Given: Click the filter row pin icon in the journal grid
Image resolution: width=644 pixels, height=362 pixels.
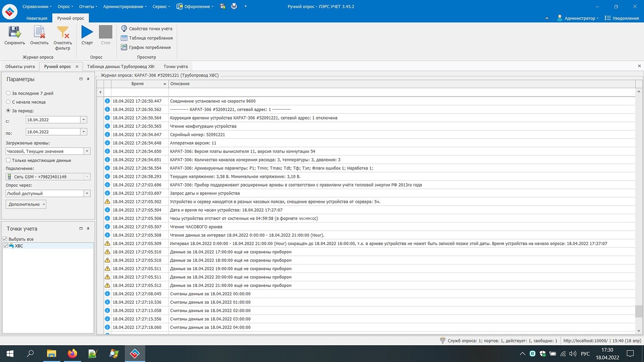Looking at the screenshot, I should click(100, 92).
